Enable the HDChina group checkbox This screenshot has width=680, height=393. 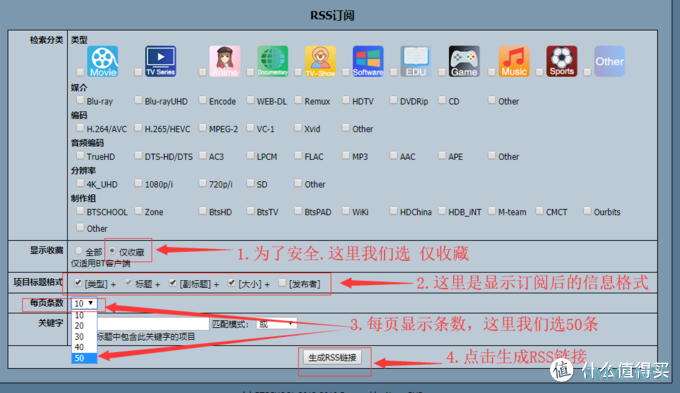point(393,211)
